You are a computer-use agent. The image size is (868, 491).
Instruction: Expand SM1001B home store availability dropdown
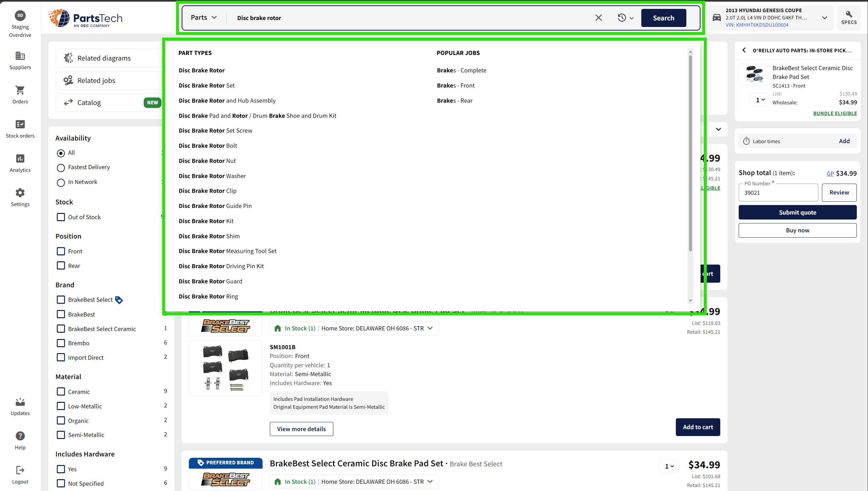(x=430, y=328)
